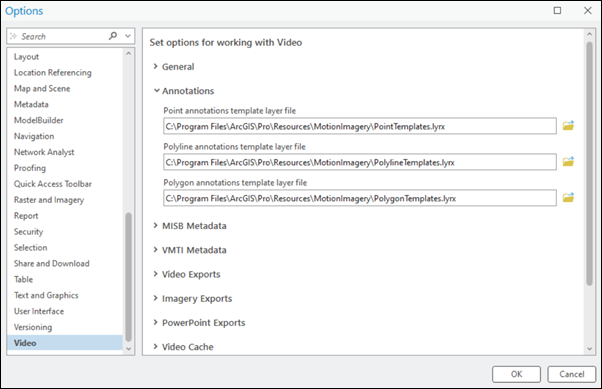Select ModelBuilder category
Image resolution: width=602 pixels, height=389 pixels.
65,120
